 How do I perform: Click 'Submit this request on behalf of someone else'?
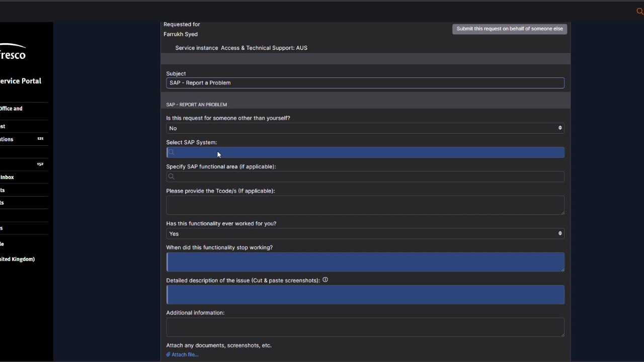point(510,29)
